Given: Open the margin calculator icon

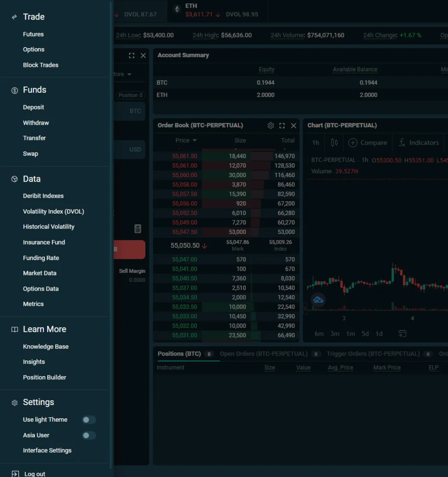Looking at the screenshot, I should (x=138, y=229).
